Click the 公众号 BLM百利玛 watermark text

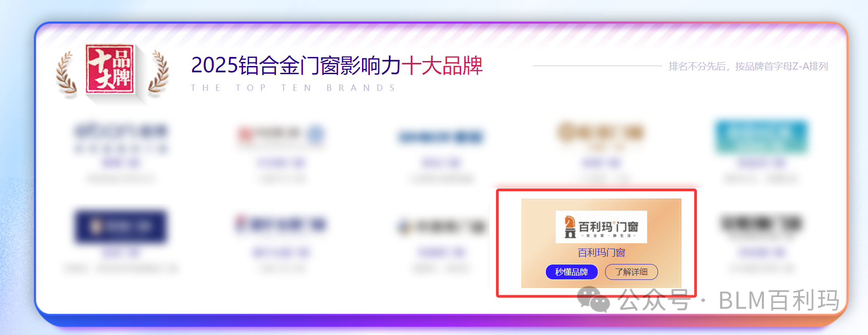click(x=729, y=300)
